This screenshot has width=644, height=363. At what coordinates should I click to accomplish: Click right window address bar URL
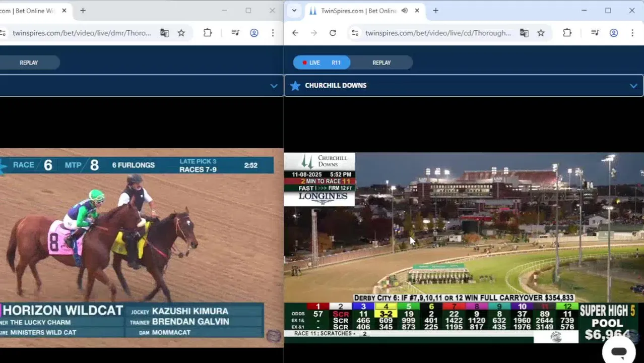click(438, 33)
